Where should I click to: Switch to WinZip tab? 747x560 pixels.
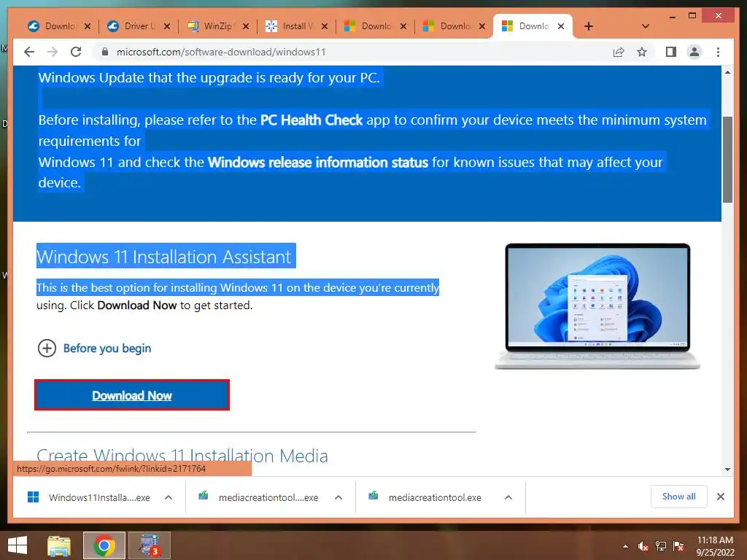coord(212,26)
